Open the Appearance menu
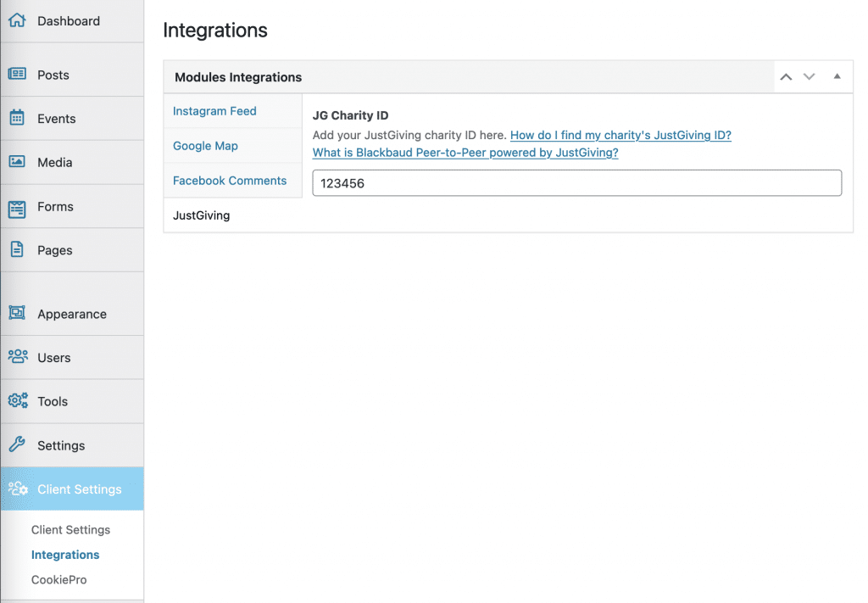Screen dimensions: 868x603 coord(72,314)
